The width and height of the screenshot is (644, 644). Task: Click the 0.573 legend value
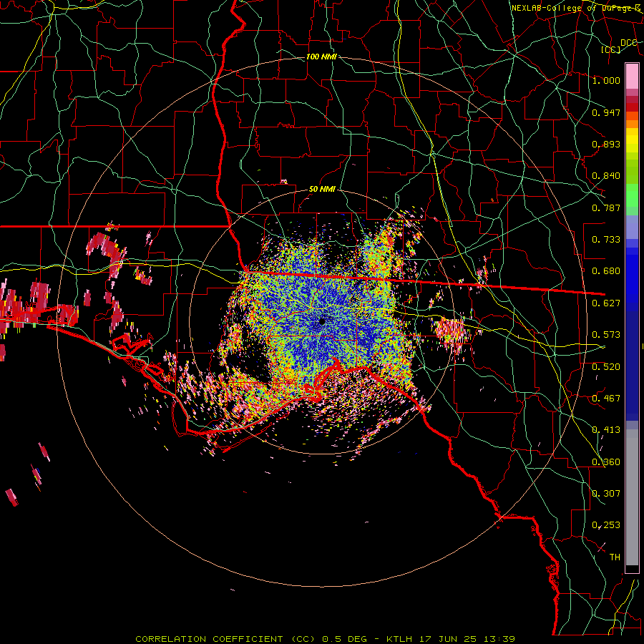click(x=606, y=335)
